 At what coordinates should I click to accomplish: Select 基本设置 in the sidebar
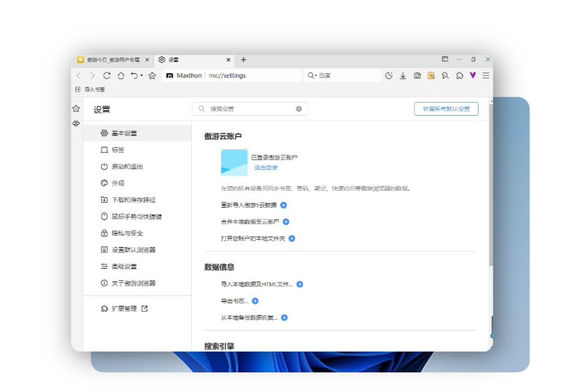point(137,133)
